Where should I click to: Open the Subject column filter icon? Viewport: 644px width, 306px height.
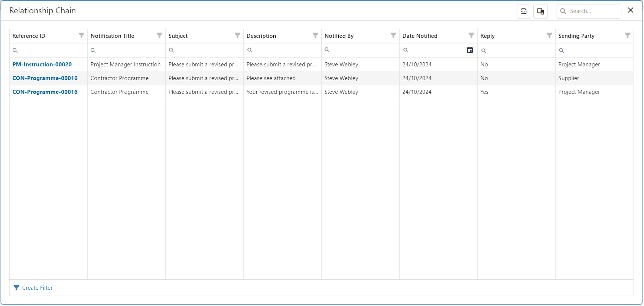[x=237, y=36]
